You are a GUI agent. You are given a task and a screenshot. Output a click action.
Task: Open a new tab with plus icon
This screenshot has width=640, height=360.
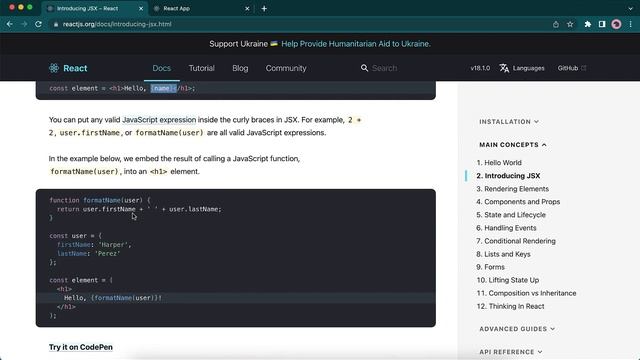pyautogui.click(x=264, y=8)
